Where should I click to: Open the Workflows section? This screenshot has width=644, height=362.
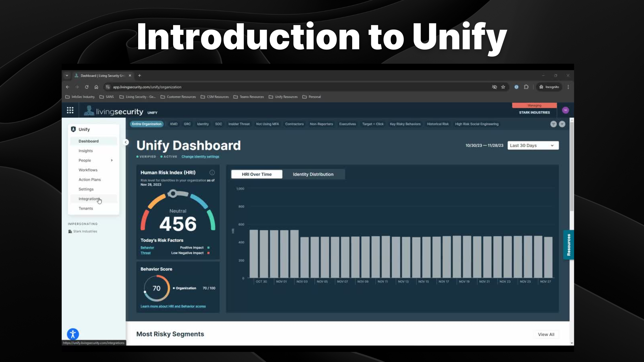(88, 170)
